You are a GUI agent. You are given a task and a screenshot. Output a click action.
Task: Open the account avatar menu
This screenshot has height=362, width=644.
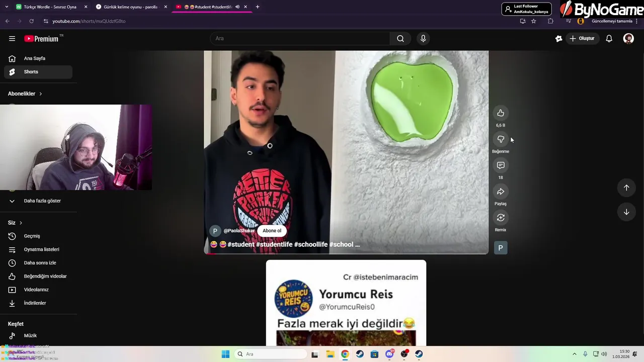(628, 39)
